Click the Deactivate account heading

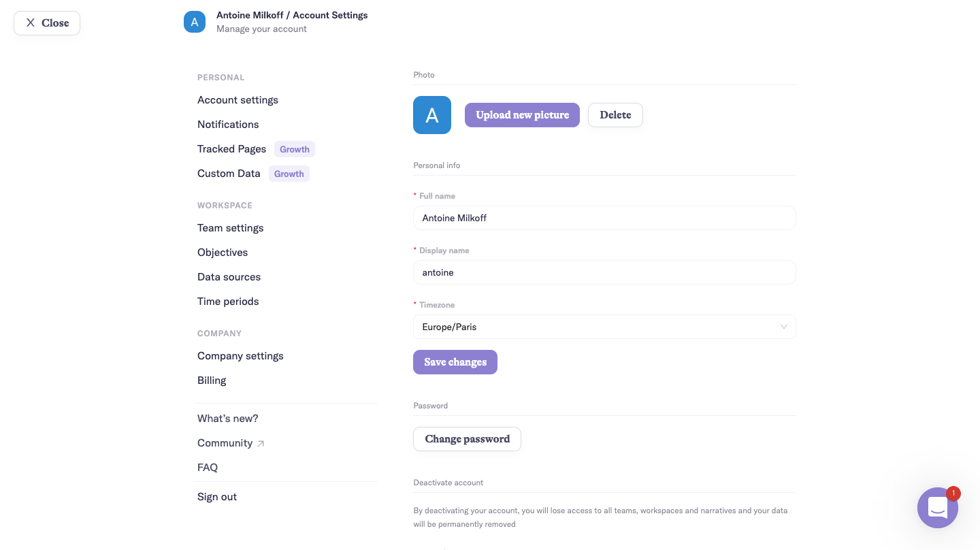[448, 483]
